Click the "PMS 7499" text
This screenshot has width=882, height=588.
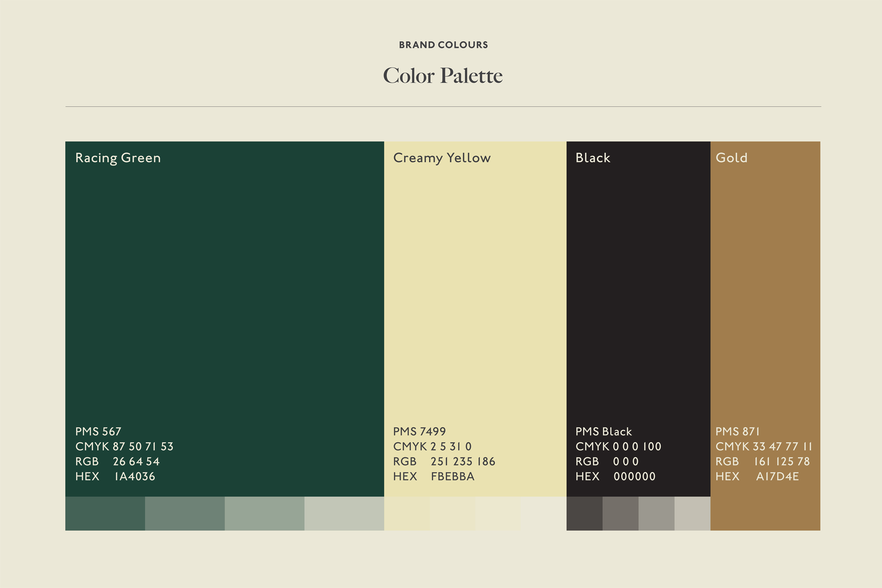419,431
